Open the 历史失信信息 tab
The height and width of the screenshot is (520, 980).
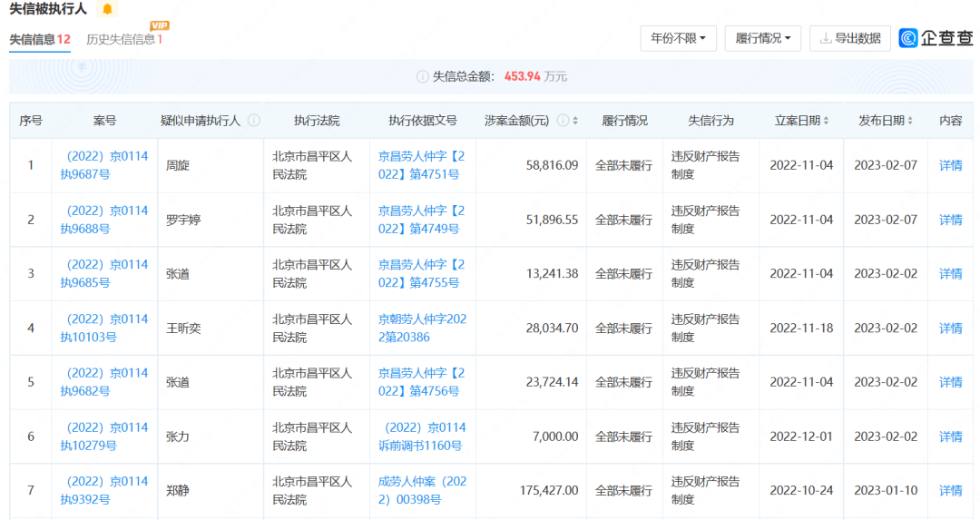point(124,39)
